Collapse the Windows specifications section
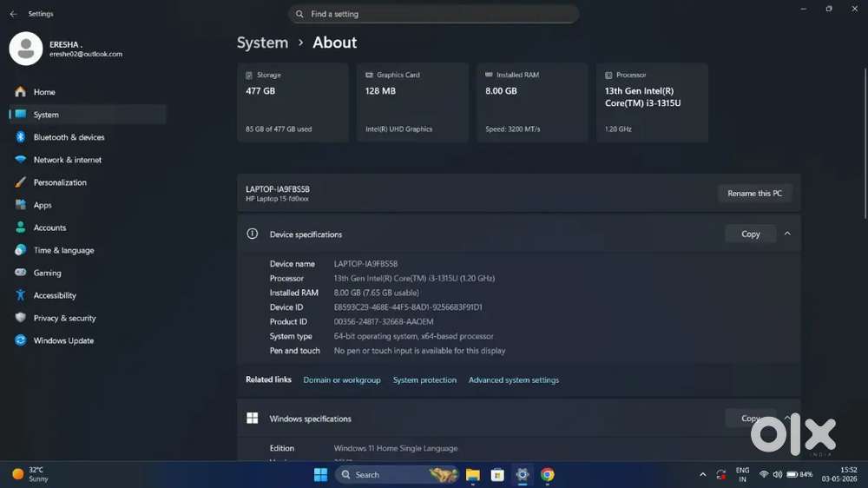 (787, 417)
